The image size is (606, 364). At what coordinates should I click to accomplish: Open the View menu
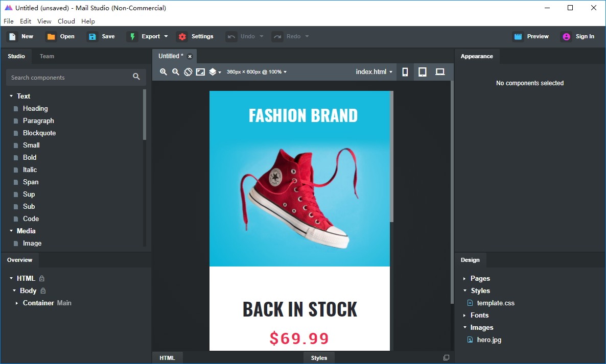[x=44, y=21]
